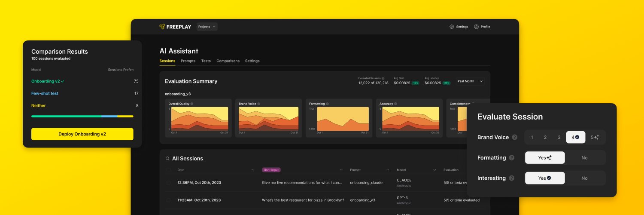Click '11:23AM, Oct 20th, 2023' date cell
Viewport: 644px width, 215px height.
199,200
